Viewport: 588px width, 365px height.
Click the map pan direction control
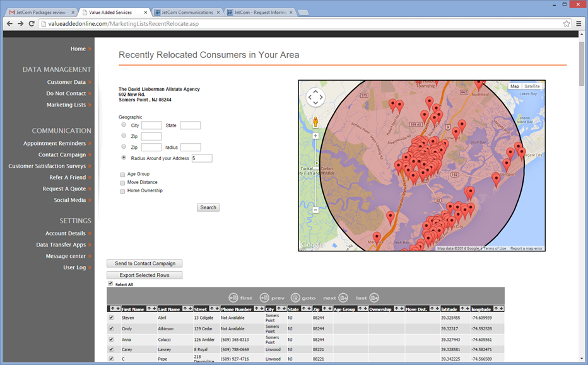click(315, 97)
